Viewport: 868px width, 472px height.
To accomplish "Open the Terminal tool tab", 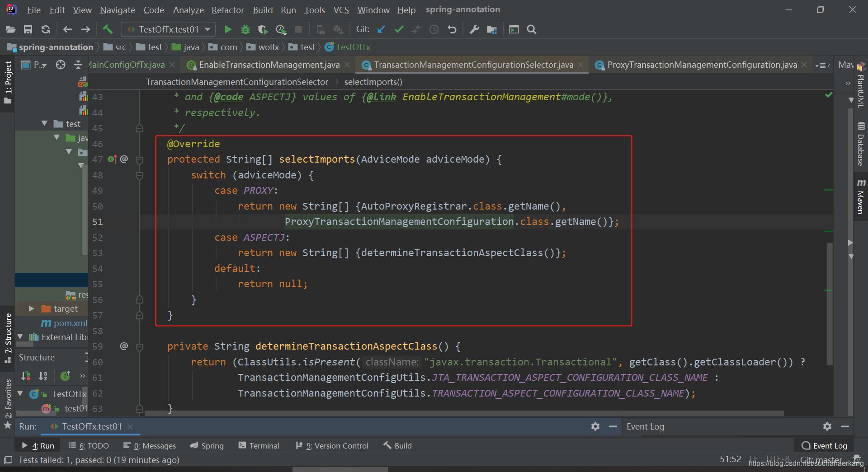I will pyautogui.click(x=259, y=446).
